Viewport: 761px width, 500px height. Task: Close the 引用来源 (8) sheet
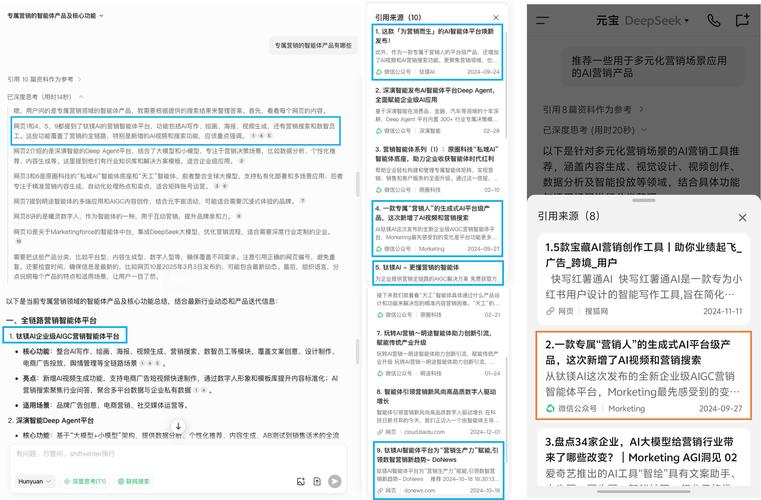click(x=742, y=217)
